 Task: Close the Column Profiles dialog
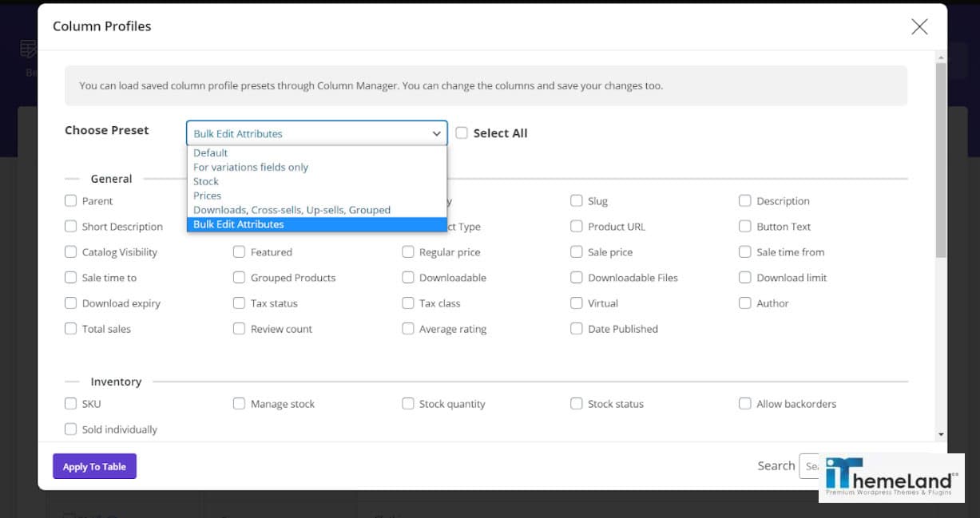click(x=919, y=26)
